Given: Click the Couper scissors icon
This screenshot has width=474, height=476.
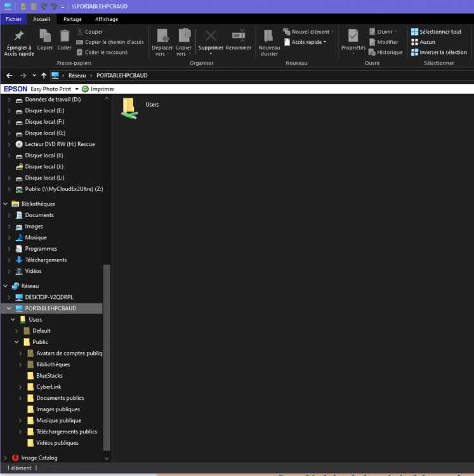Looking at the screenshot, I should (80, 32).
